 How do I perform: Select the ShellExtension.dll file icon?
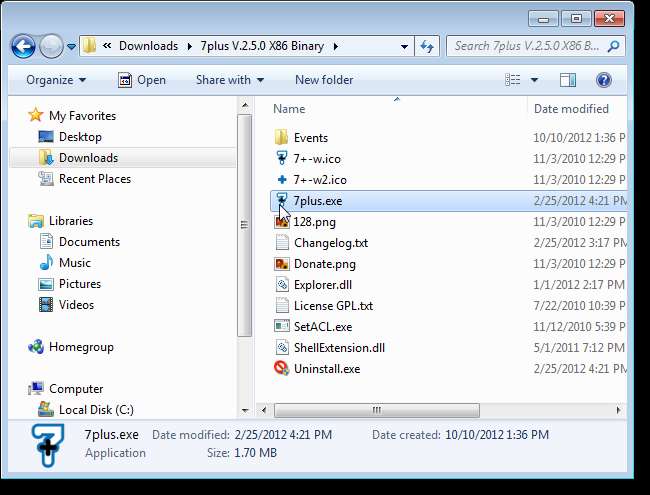[x=282, y=347]
